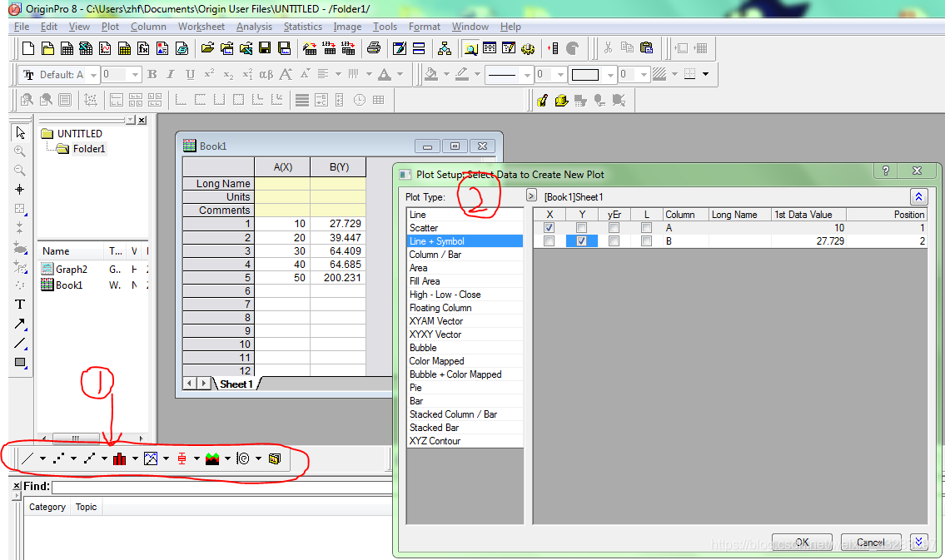Click the A(X) column header

pos(282,166)
